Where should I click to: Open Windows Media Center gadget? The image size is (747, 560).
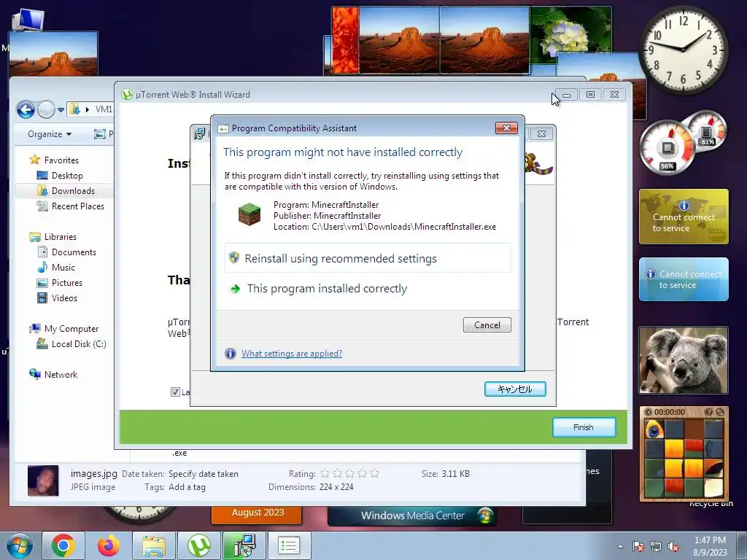pyautogui.click(x=412, y=516)
